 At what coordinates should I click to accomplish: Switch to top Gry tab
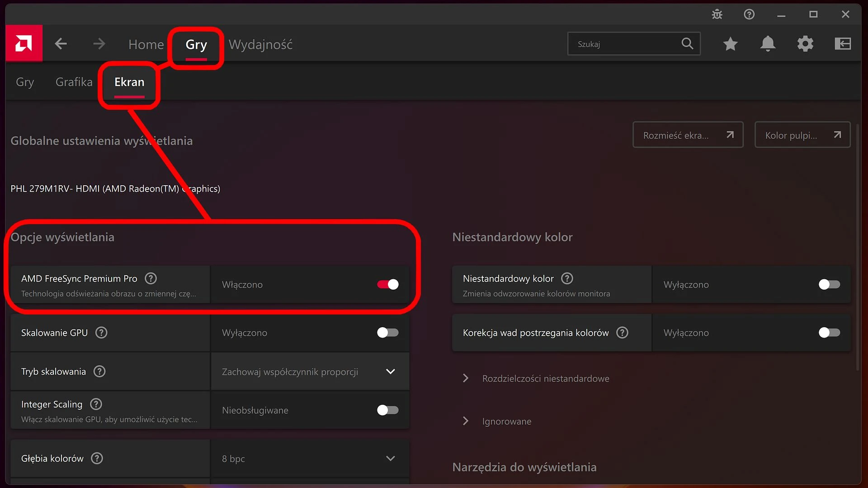[196, 44]
